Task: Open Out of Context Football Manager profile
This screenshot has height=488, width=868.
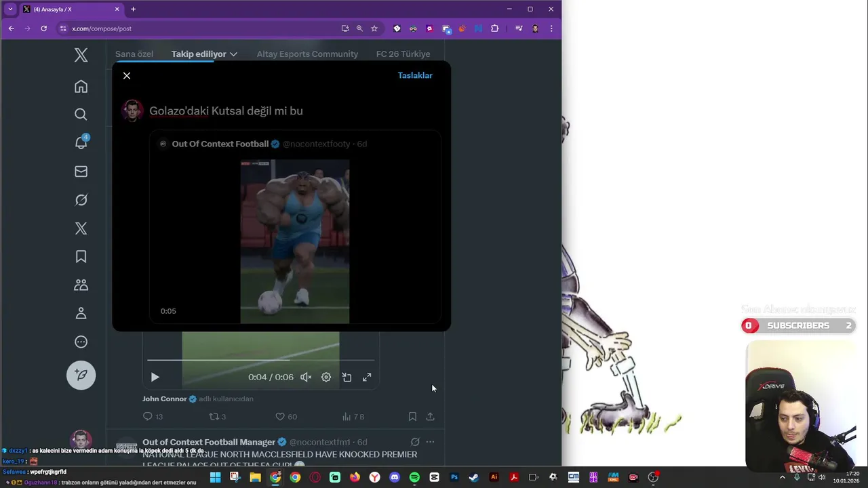Action: coord(209,442)
